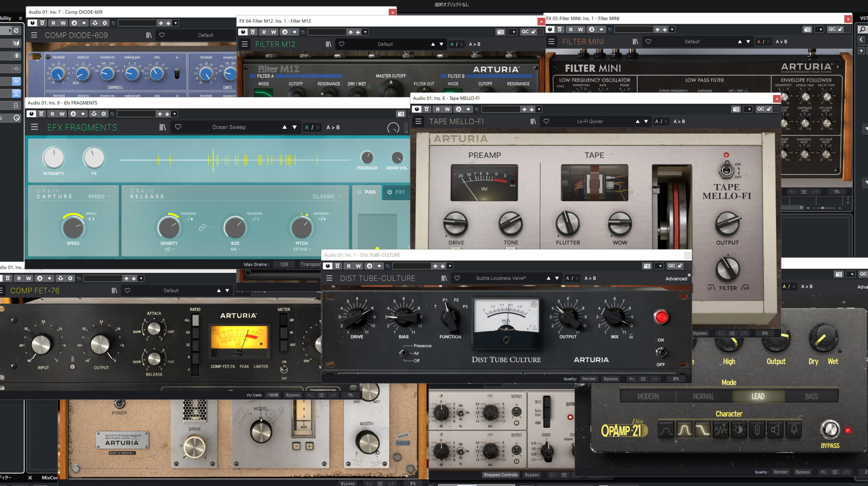The height and width of the screenshot is (486, 868).
Task: Open MixConsole tab at bottom
Action: [50, 478]
